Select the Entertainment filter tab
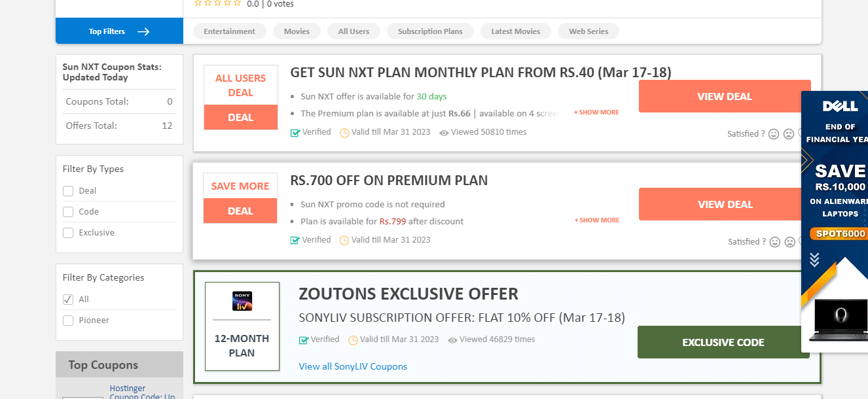 (229, 31)
